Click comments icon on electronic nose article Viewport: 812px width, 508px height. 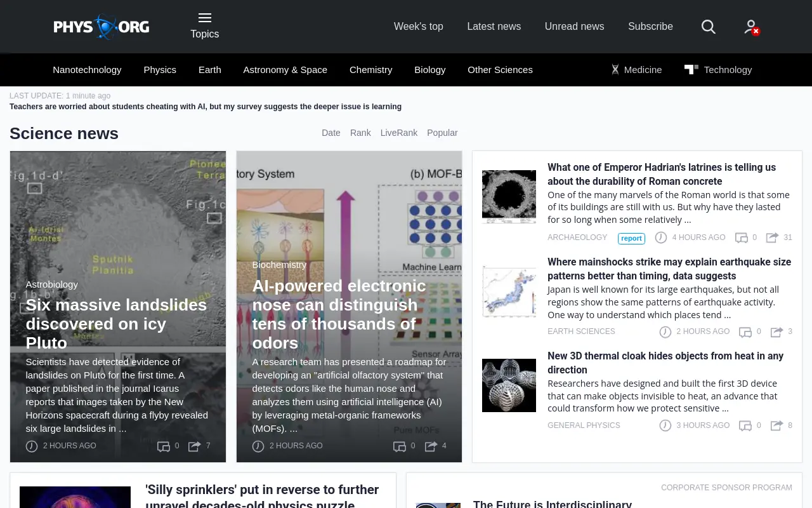tap(400, 446)
